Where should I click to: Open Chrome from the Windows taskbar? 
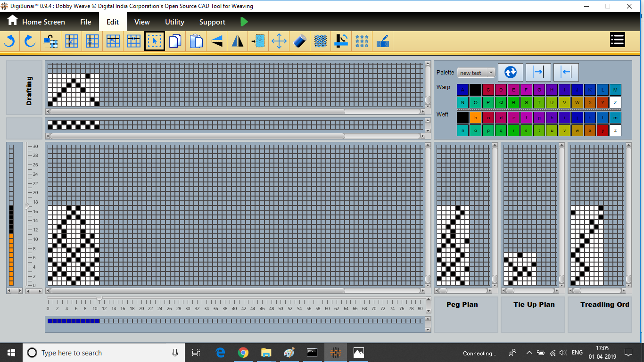243,353
